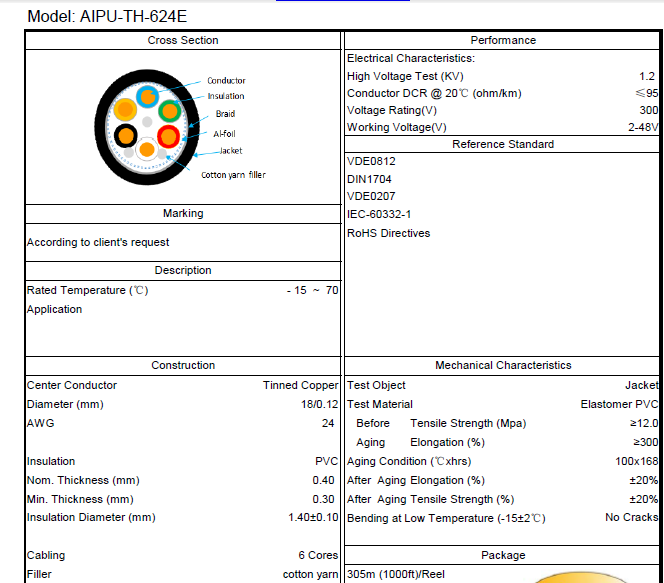Click the Package section header
664x583 pixels.
coord(502,555)
